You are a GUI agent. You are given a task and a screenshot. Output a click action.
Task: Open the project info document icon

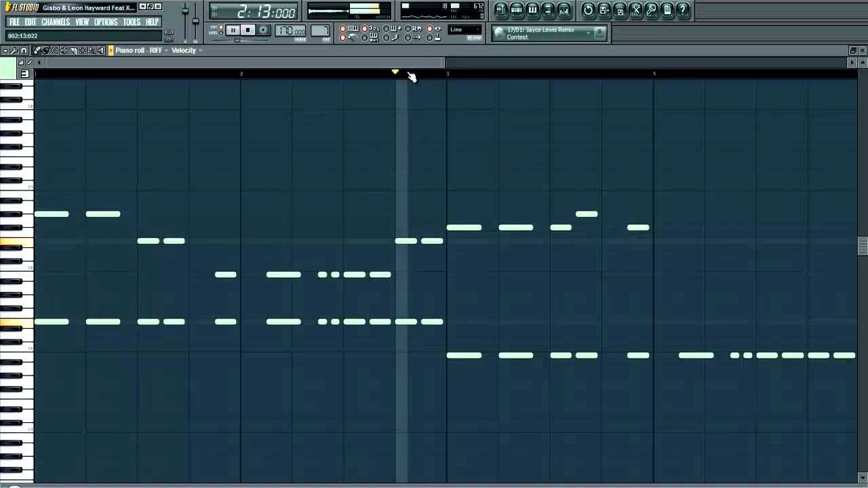click(x=667, y=10)
